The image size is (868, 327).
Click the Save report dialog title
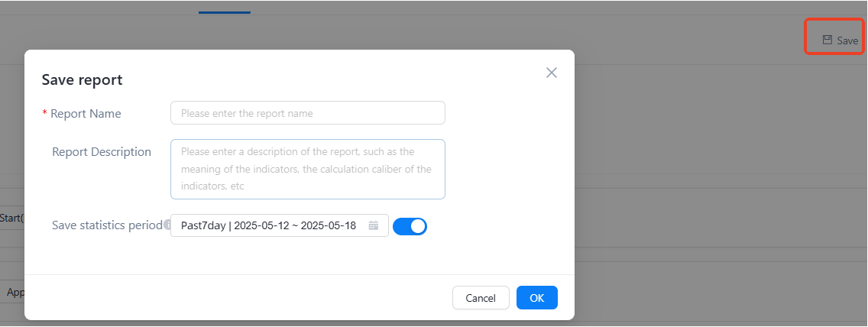(82, 79)
